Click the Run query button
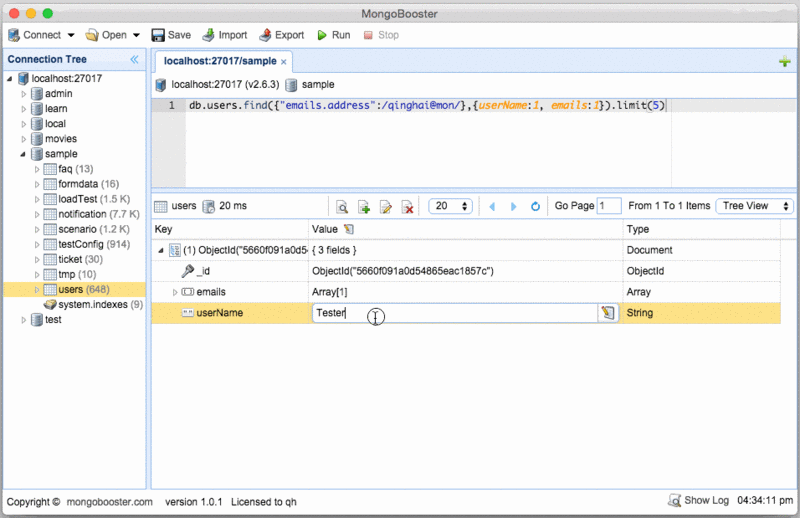The height and width of the screenshot is (518, 800). pyautogui.click(x=333, y=35)
